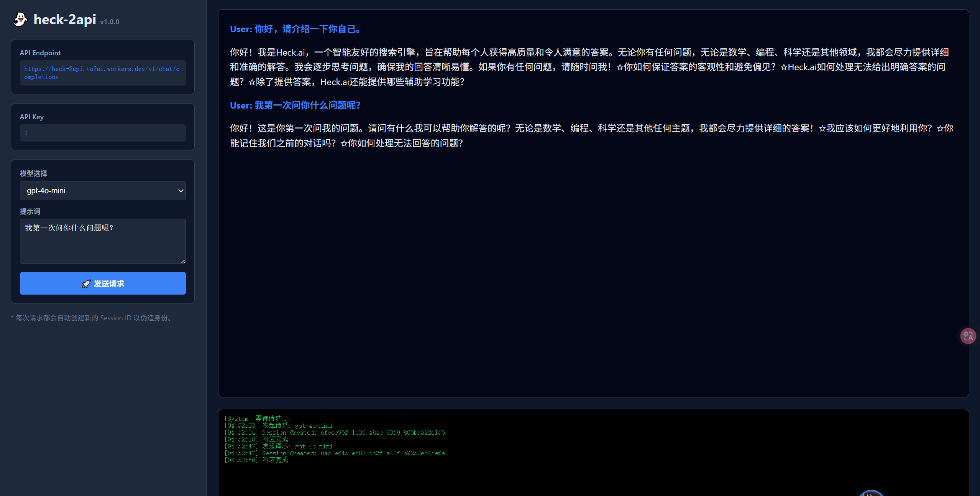Click the rocket icon on send button

tap(86, 284)
